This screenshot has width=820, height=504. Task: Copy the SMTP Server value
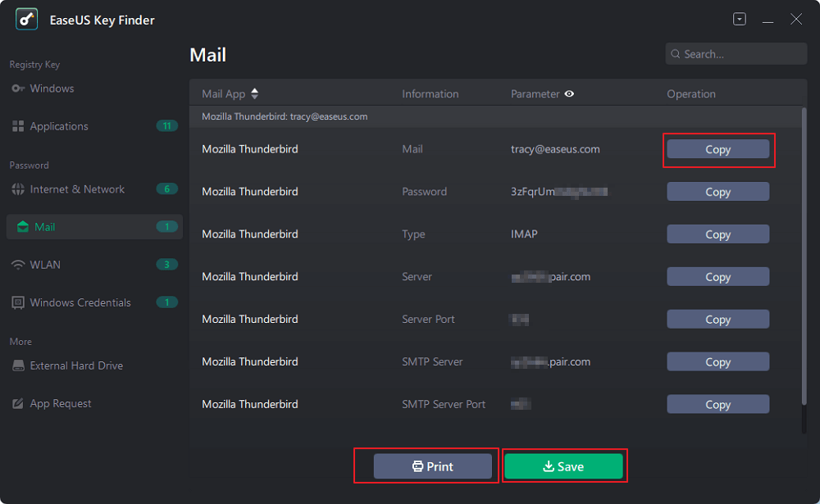tap(717, 361)
